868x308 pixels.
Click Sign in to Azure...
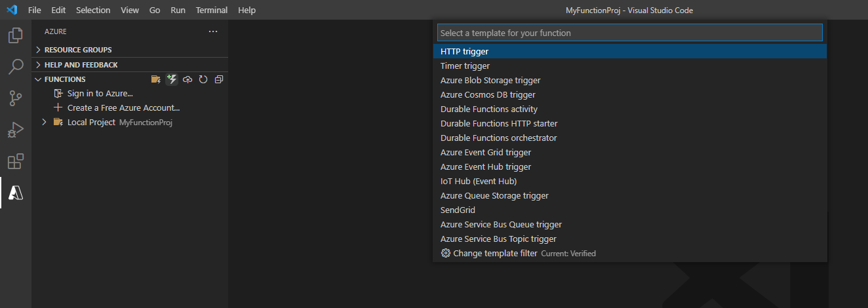click(x=100, y=94)
